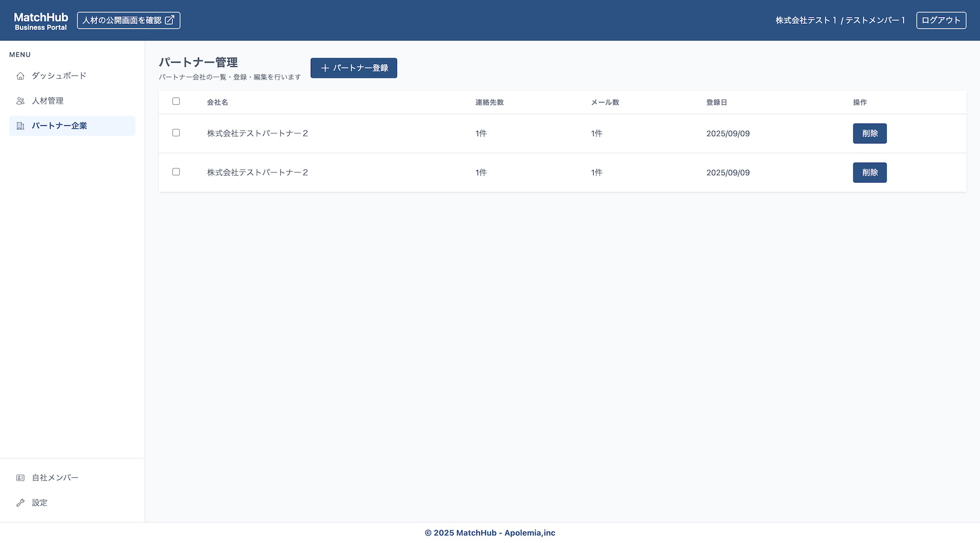The image size is (980, 543).
Task: Open 設定 via the wrench icon
Action: click(20, 502)
